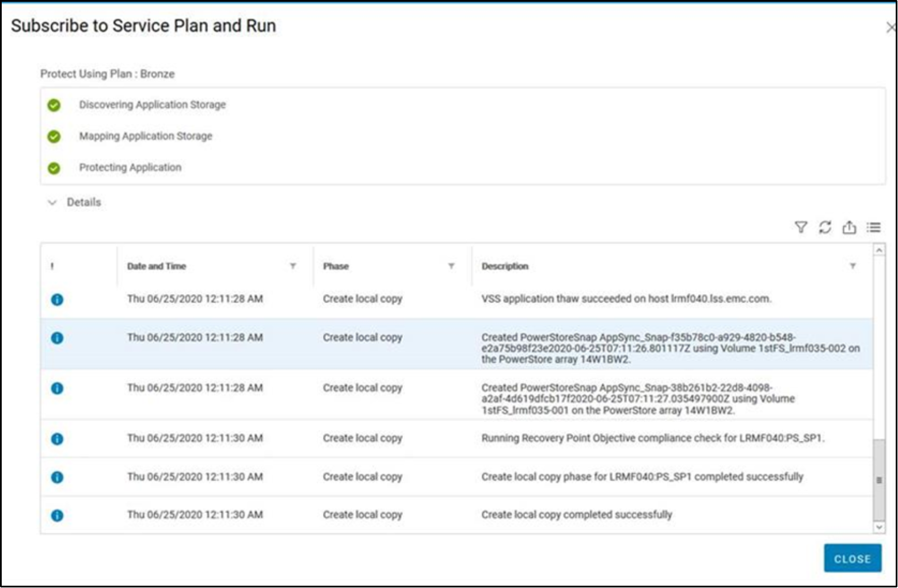Viewport: 898px width, 588px height.
Task: Open Phase column filter dropdown
Action: 451,266
